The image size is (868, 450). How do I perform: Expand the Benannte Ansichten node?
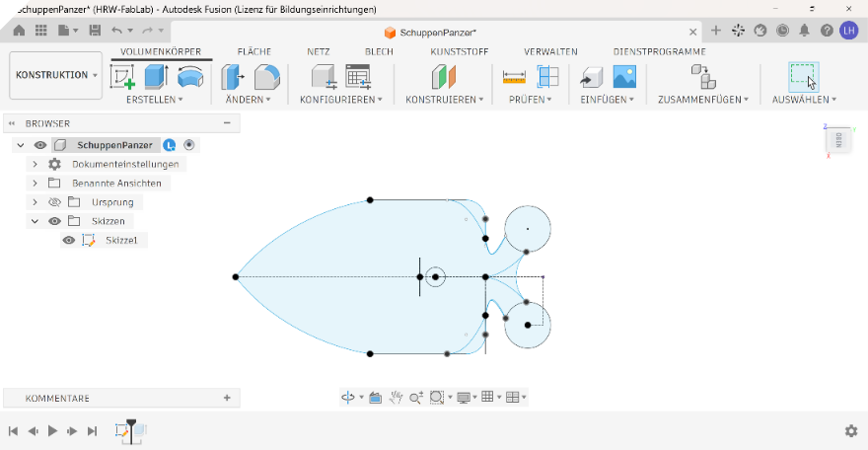[35, 184]
